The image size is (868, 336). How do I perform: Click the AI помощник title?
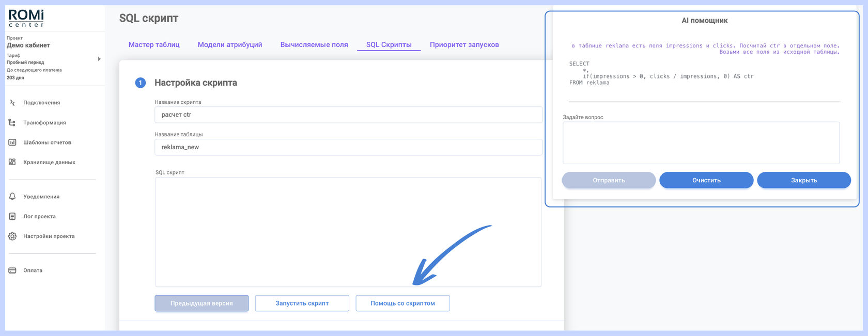click(x=705, y=21)
